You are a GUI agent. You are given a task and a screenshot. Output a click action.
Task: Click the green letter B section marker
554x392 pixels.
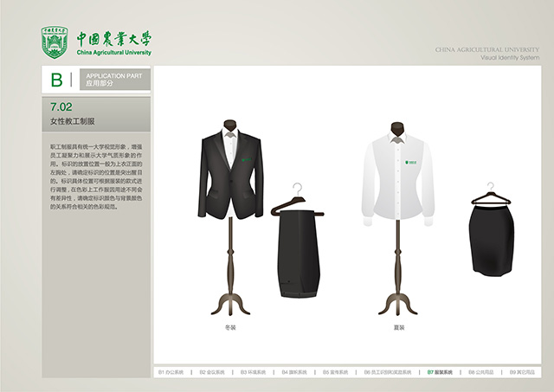tap(56, 80)
